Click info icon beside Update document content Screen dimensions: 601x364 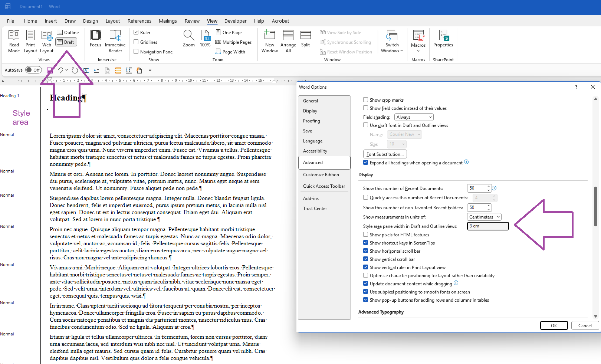pyautogui.click(x=456, y=283)
